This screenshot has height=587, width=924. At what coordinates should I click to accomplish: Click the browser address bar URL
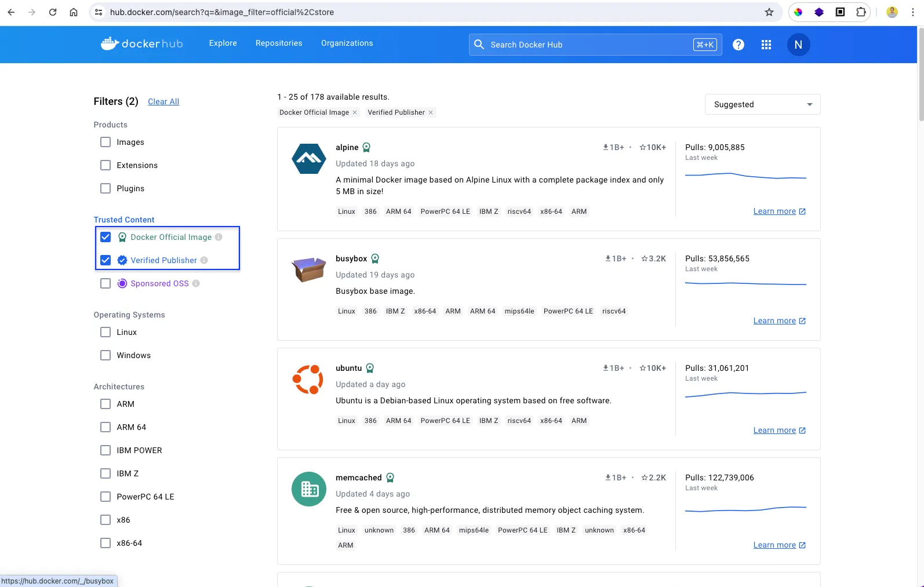tap(222, 12)
